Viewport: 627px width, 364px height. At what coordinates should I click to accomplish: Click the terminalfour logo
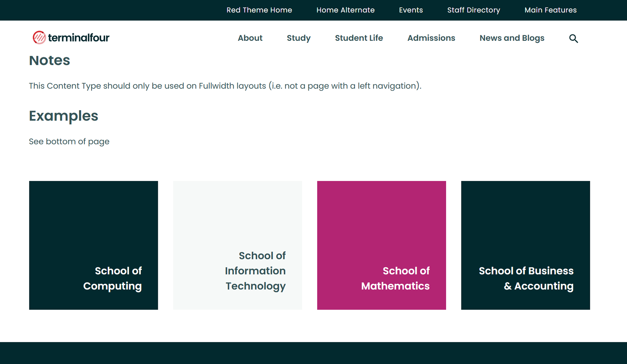click(x=71, y=37)
